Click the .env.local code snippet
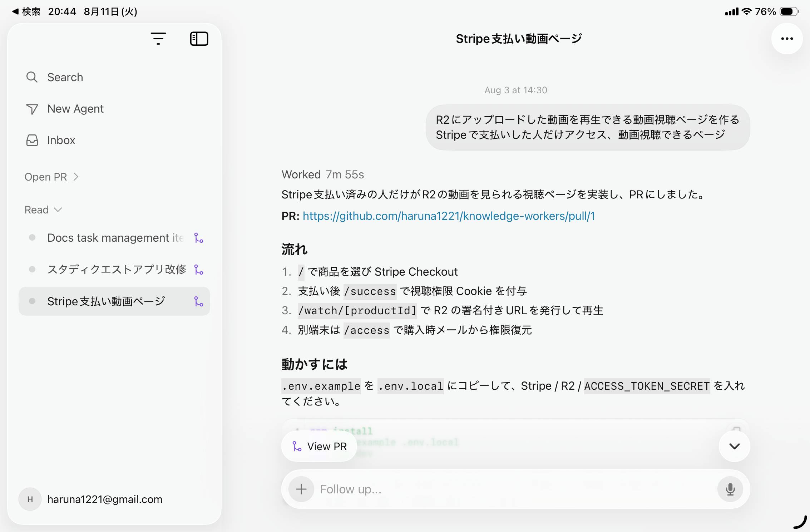This screenshot has height=532, width=810. pyautogui.click(x=410, y=386)
